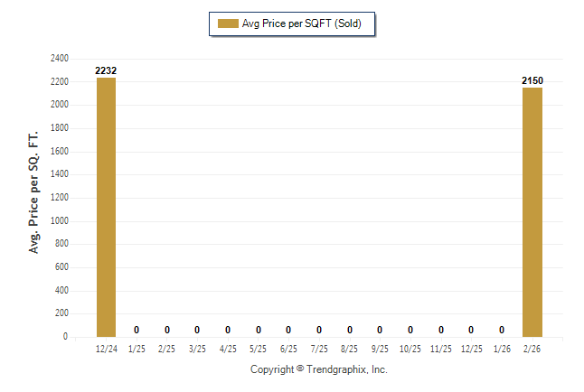Click the 2232 data value label

click(106, 70)
